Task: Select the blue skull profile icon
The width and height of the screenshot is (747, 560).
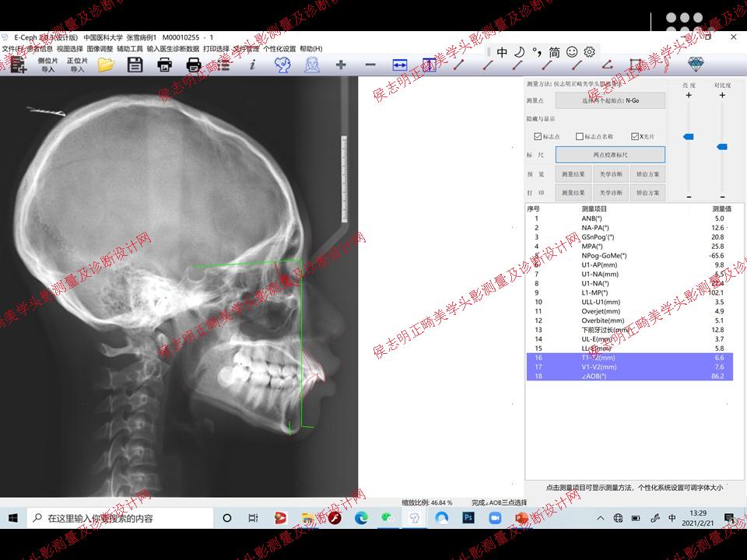Action: [282, 65]
